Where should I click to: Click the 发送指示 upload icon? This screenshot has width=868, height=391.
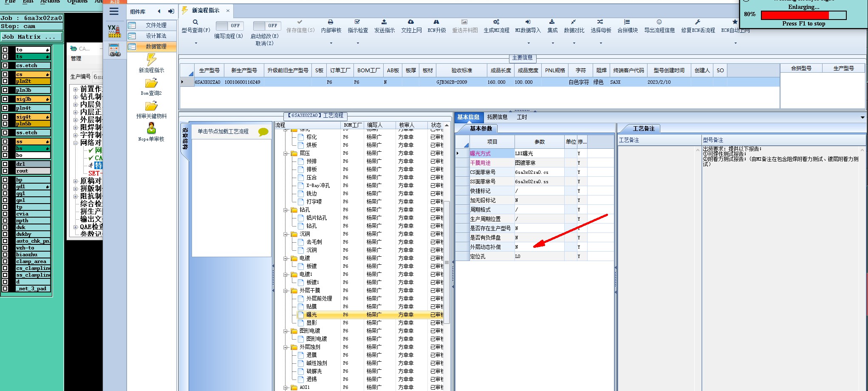384,22
